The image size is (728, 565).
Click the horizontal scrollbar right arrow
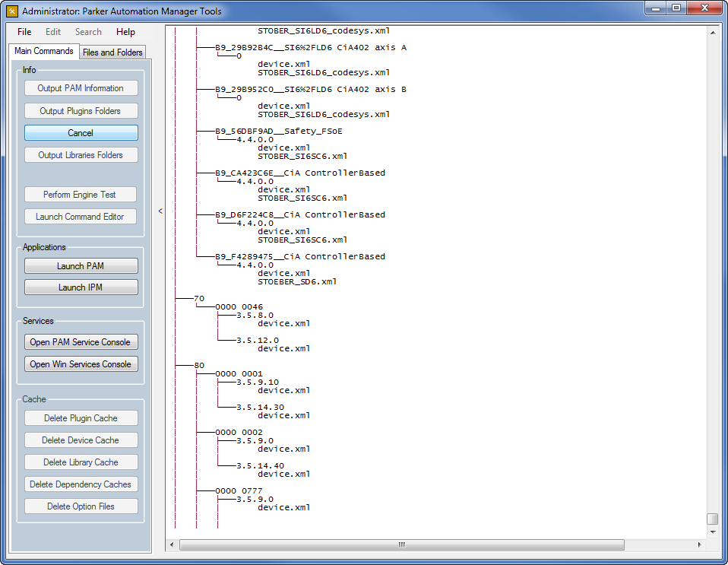(700, 544)
